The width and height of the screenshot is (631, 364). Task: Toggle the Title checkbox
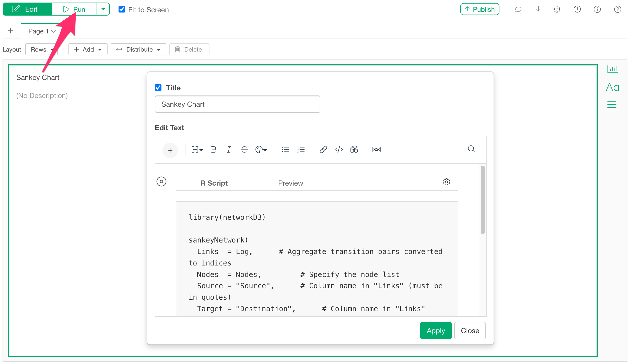point(158,88)
